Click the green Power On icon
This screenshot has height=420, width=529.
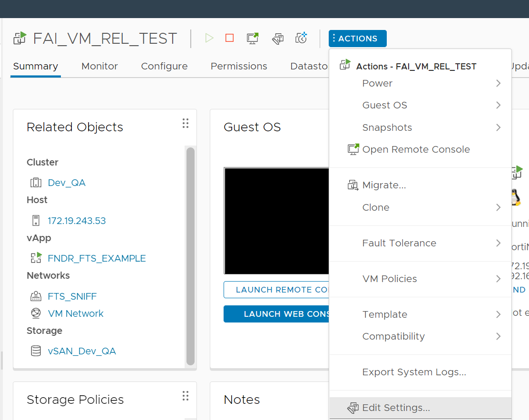pyautogui.click(x=209, y=38)
